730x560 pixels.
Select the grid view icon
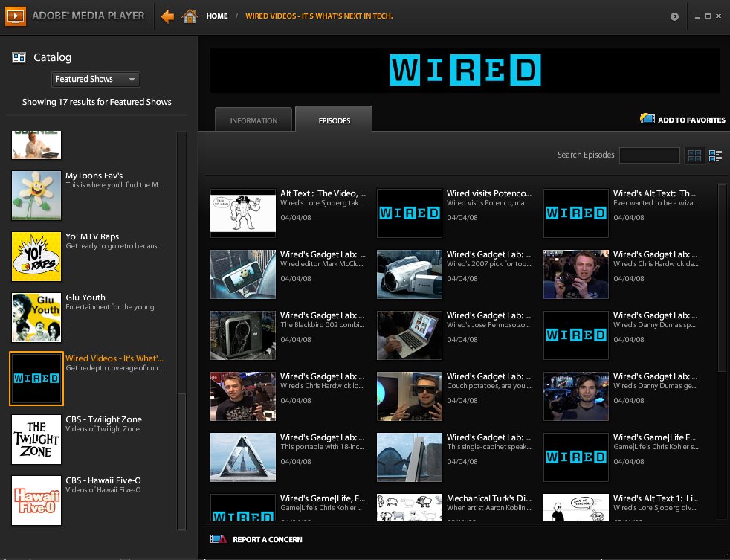tap(694, 155)
